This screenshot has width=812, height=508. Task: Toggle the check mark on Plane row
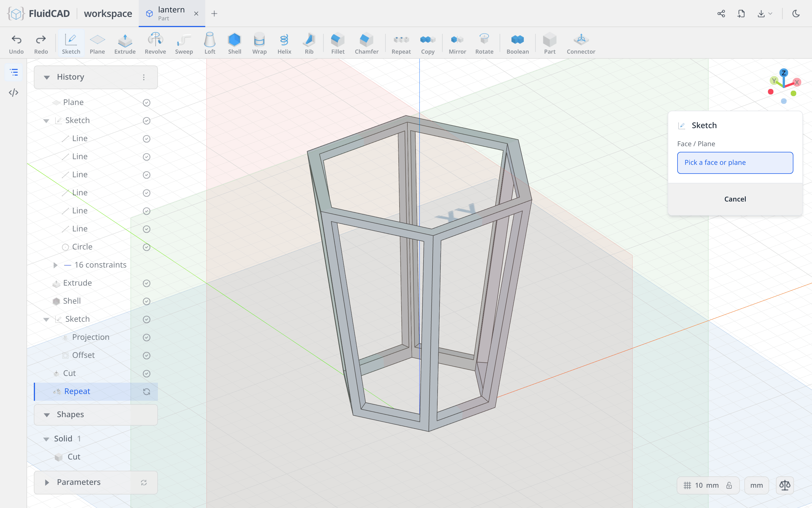coord(147,102)
